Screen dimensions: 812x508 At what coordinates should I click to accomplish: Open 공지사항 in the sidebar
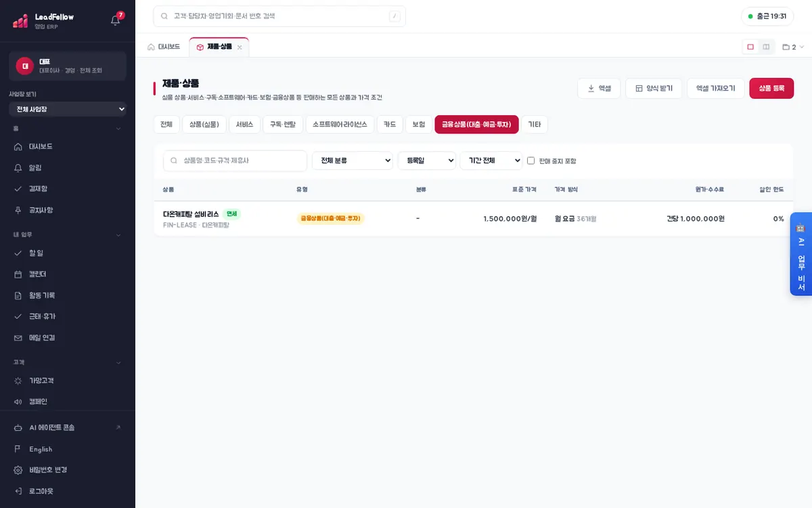[x=68, y=210]
